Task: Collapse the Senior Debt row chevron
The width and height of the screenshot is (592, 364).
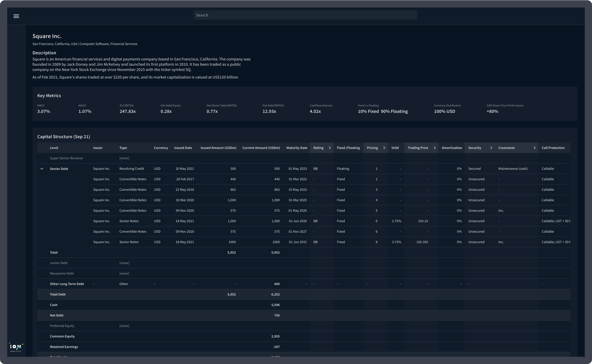Action: click(x=42, y=169)
